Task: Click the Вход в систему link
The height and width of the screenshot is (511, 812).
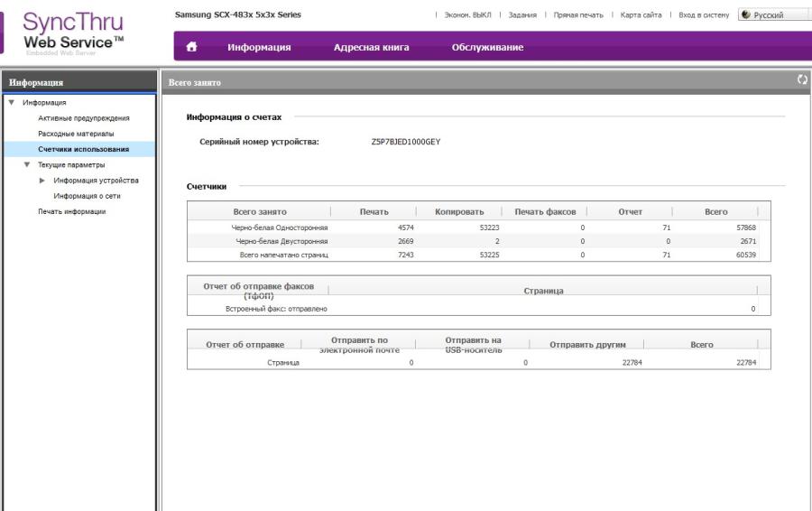Action: pos(703,15)
